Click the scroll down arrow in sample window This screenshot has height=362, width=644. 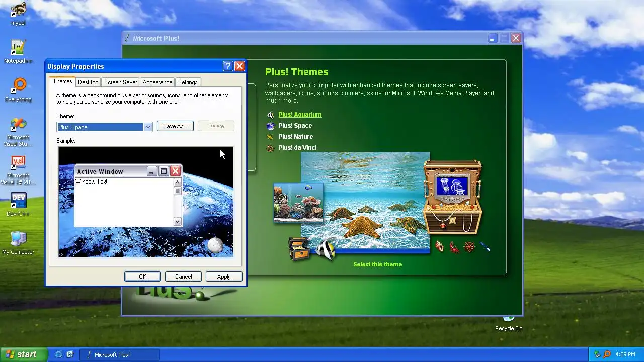177,221
